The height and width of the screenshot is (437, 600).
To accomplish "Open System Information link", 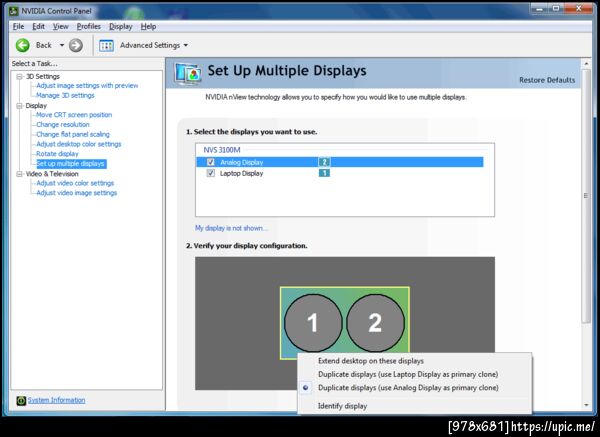I will [x=56, y=400].
